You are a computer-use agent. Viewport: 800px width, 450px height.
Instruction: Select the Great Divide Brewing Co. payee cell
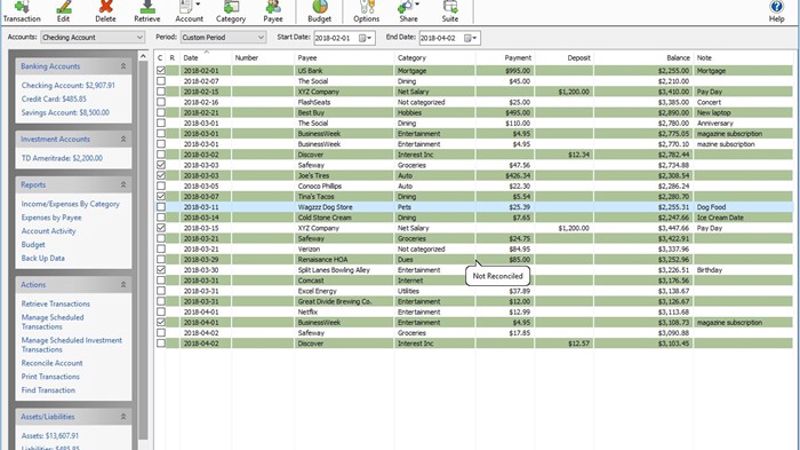tap(344, 301)
